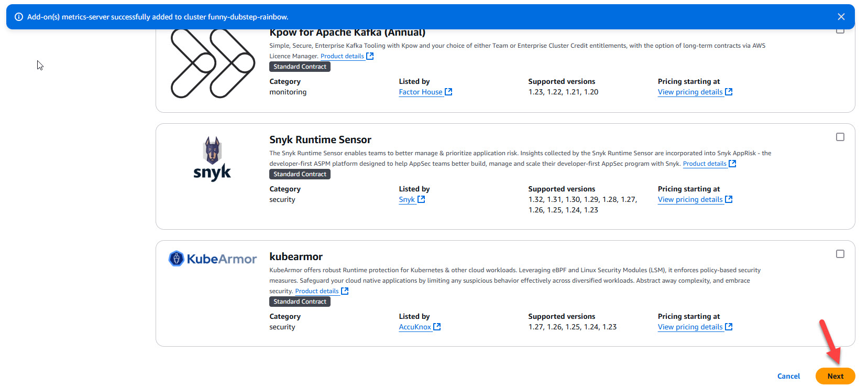This screenshot has height=386, width=868.
Task: Click the Kpow for Apache Kafka (Annual) title
Action: pyautogui.click(x=347, y=33)
